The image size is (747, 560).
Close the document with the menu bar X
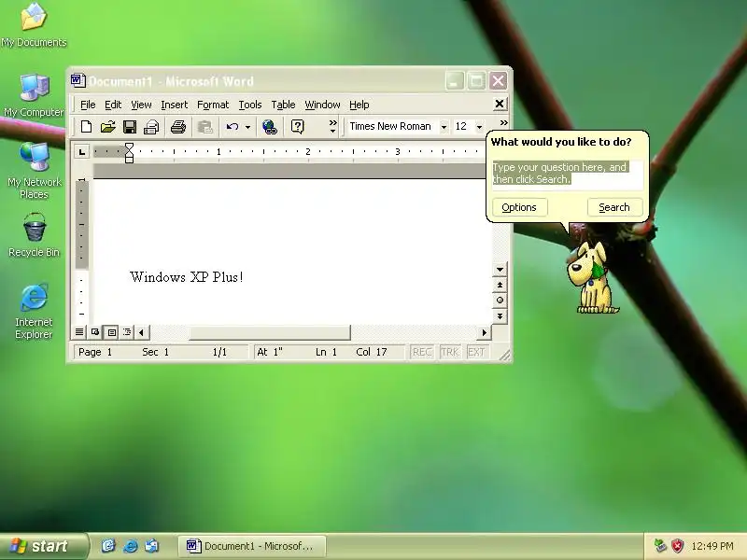coord(500,104)
